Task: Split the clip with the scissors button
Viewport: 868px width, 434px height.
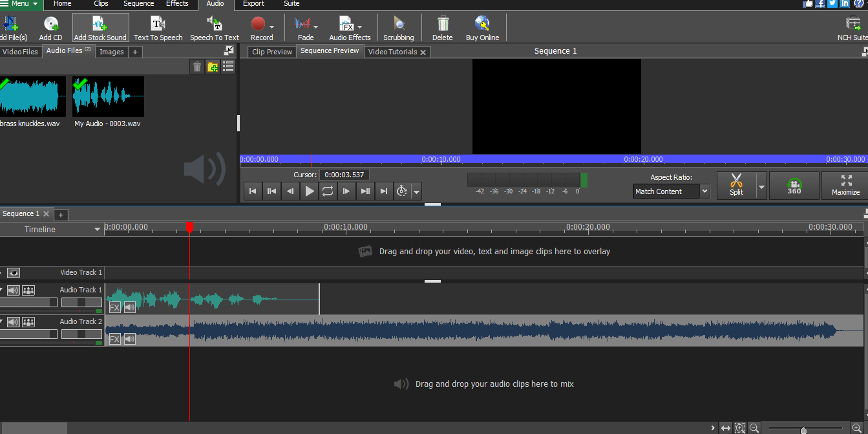Action: (736, 185)
